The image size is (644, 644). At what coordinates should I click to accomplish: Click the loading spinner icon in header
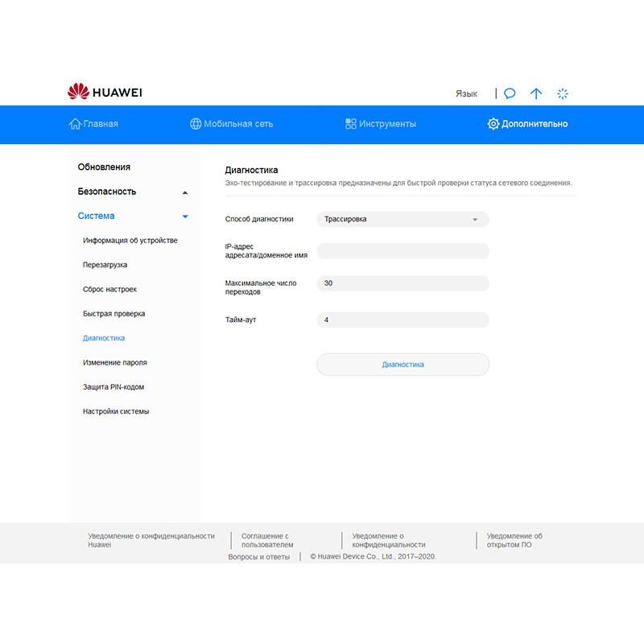[563, 93]
